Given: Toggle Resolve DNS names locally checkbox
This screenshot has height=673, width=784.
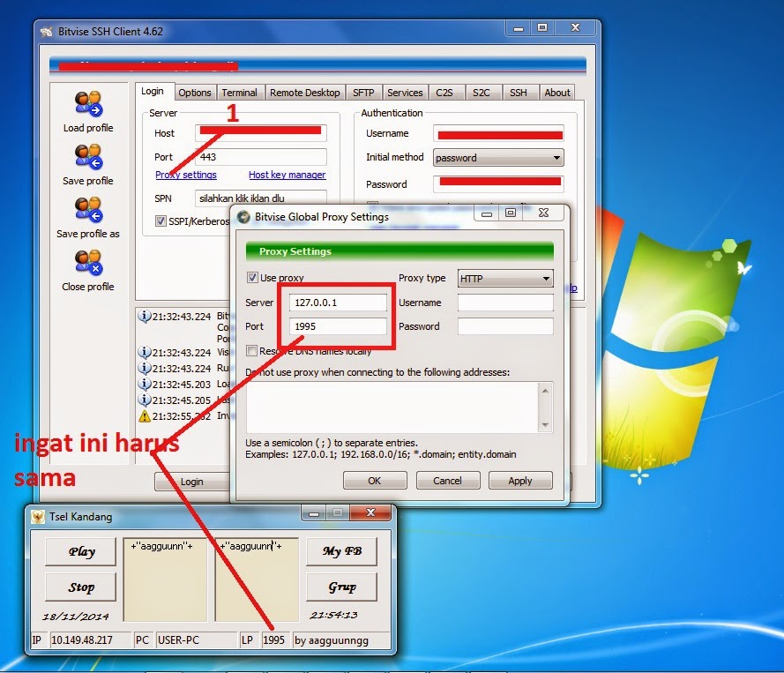Looking at the screenshot, I should click(x=251, y=350).
